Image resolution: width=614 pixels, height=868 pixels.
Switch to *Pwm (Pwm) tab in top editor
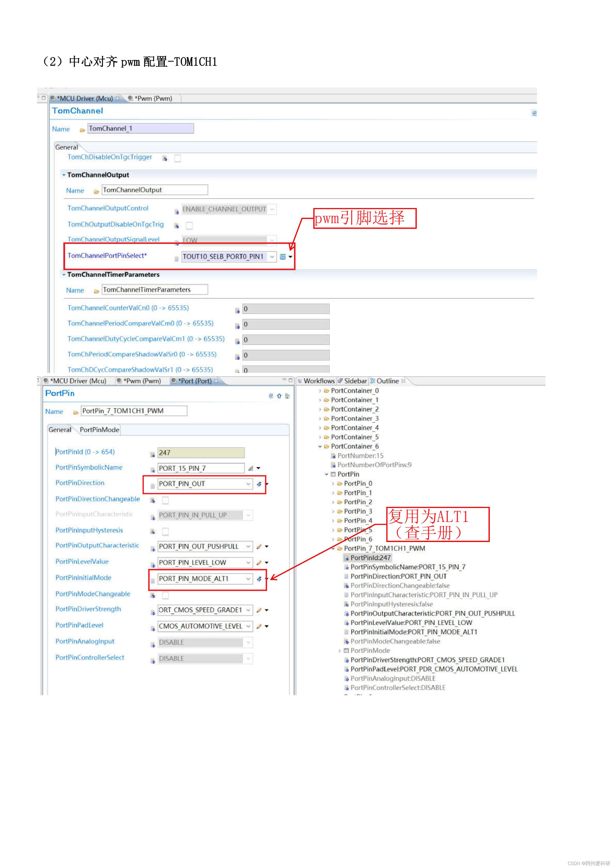[x=150, y=98]
